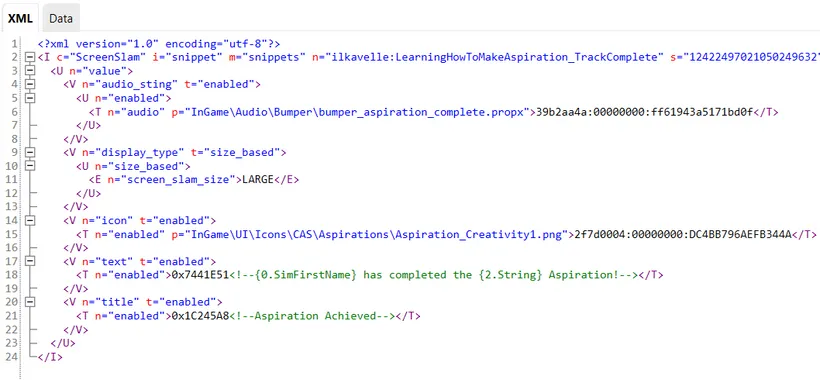Image resolution: width=820 pixels, height=380 pixels.
Task: Click the xml version declaration on line 1
Action: (159, 44)
